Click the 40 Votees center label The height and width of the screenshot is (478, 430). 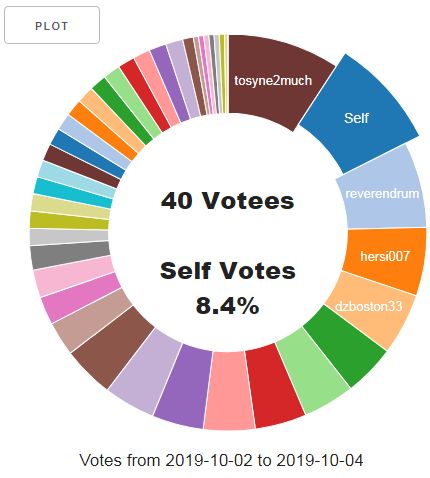(x=228, y=201)
